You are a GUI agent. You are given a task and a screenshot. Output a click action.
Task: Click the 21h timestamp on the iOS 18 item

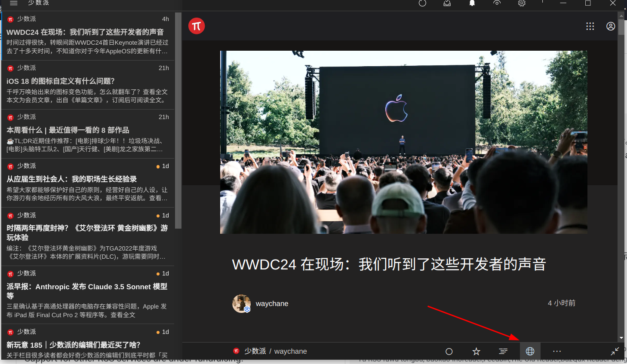pos(163,68)
